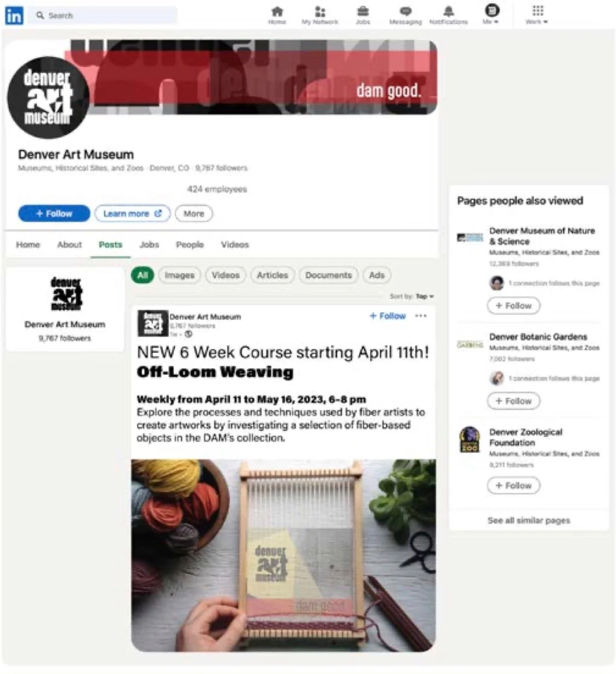Expand the Work apps grid dropdown

click(x=537, y=15)
